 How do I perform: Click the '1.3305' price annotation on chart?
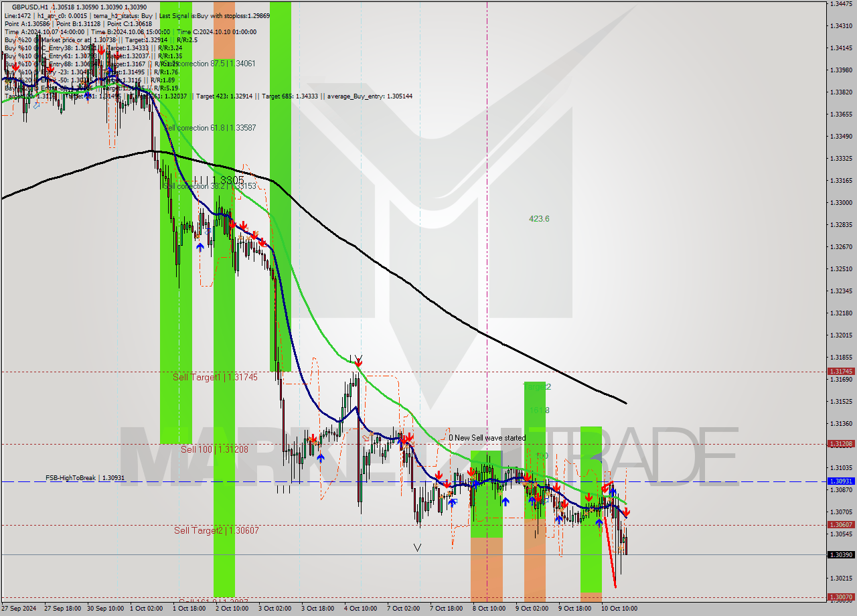228,180
